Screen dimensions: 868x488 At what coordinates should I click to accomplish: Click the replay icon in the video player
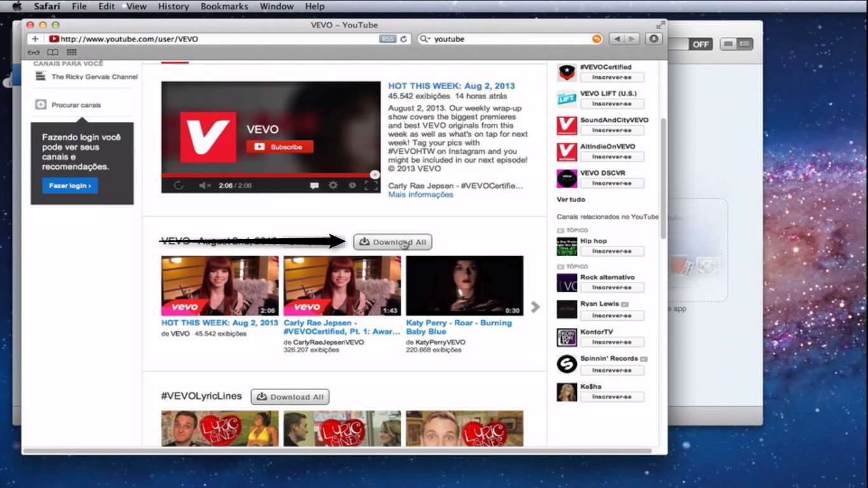tap(179, 186)
